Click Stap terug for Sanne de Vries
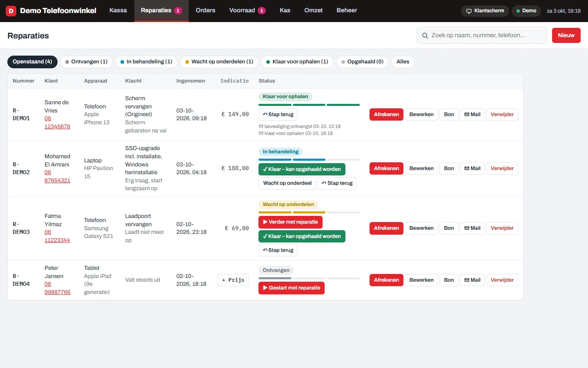Viewport: 588px width, 368px height. (x=278, y=114)
